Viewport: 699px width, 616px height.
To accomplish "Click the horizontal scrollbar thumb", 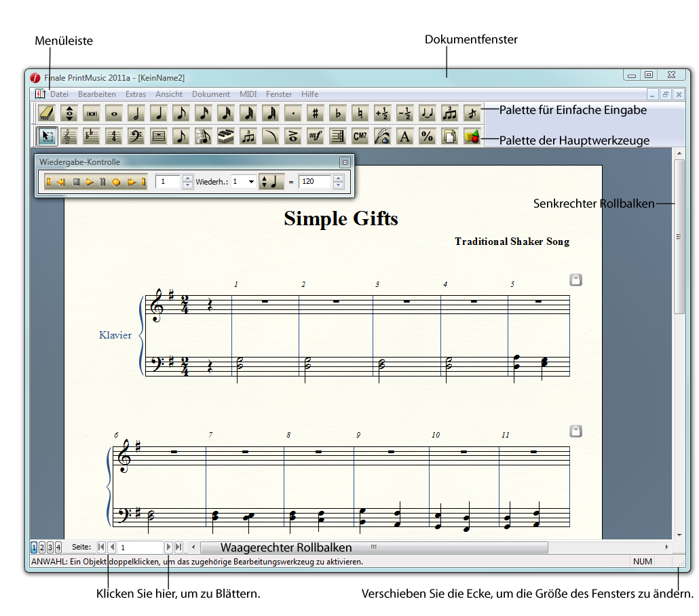I will pyautogui.click(x=375, y=547).
